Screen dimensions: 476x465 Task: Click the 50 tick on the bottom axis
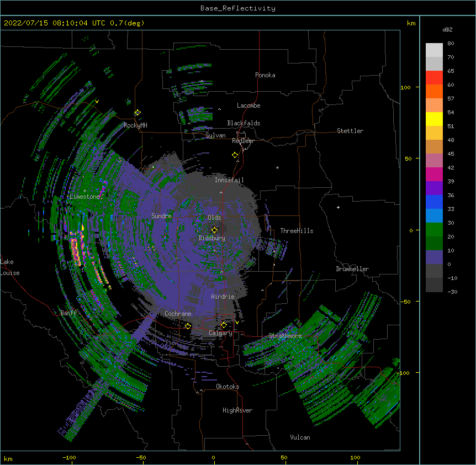click(284, 457)
